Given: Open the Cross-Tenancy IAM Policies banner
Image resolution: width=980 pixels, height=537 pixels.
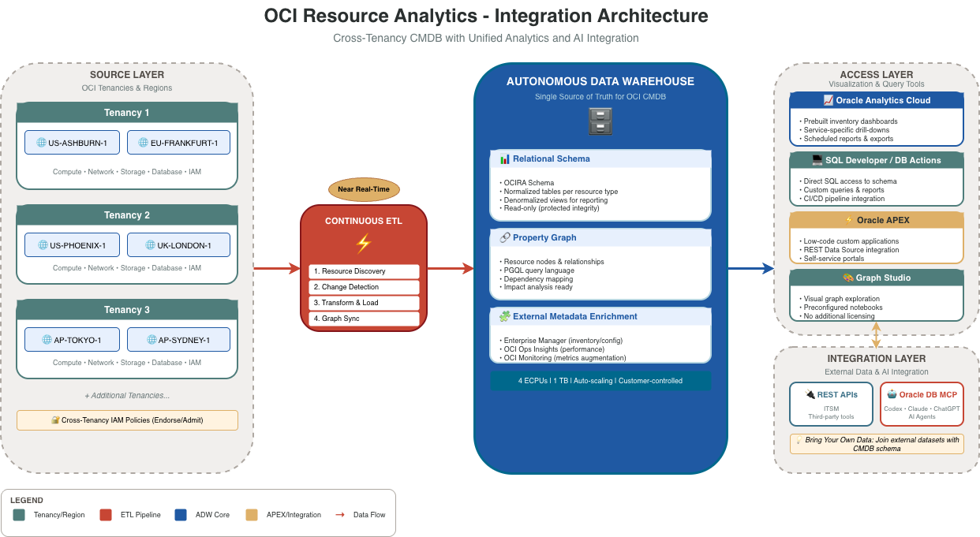Looking at the screenshot, I should click(127, 420).
